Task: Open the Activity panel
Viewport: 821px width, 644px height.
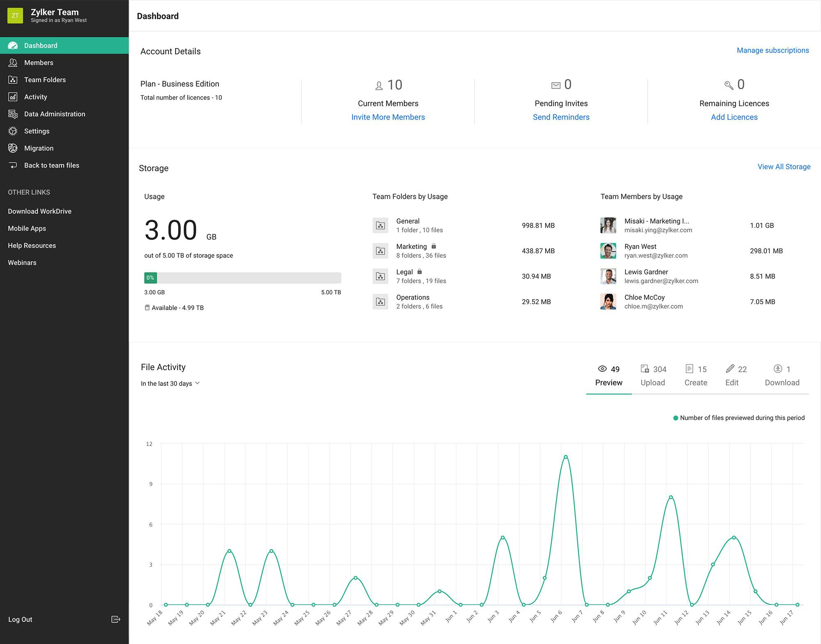Action: (x=35, y=97)
